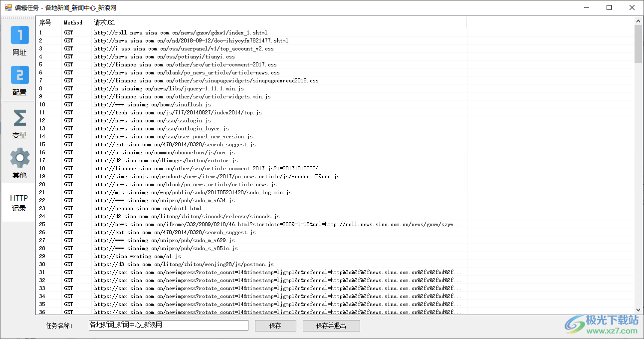Select the newimpress URL in row 31

pyautogui.click(x=277, y=272)
